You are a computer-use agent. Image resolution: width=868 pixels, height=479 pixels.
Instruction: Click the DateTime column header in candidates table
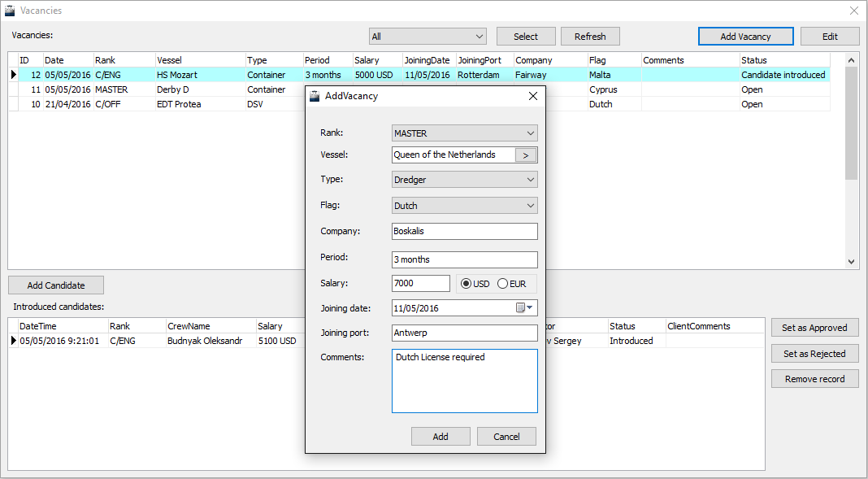63,326
